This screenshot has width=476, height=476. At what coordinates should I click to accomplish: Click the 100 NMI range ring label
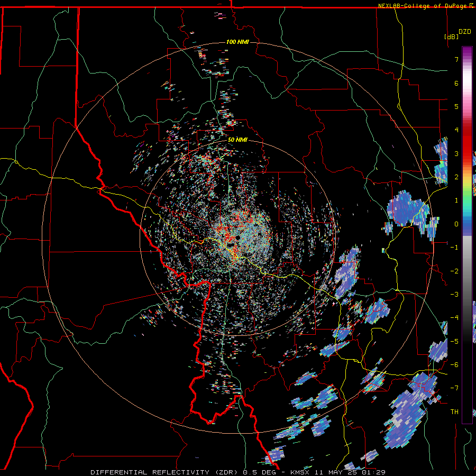(x=237, y=42)
